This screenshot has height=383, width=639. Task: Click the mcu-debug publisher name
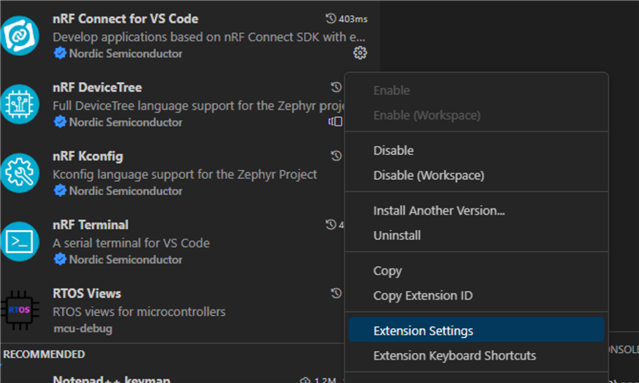click(x=83, y=328)
